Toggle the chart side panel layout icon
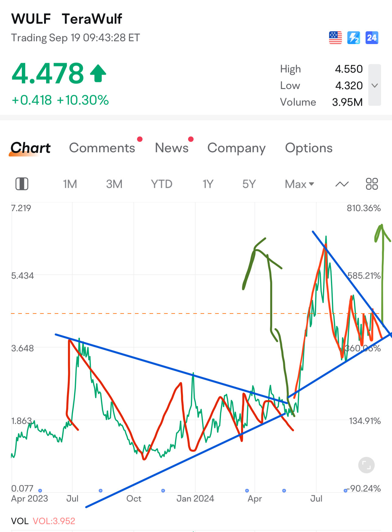Image resolution: width=392 pixels, height=532 pixels. [x=22, y=184]
